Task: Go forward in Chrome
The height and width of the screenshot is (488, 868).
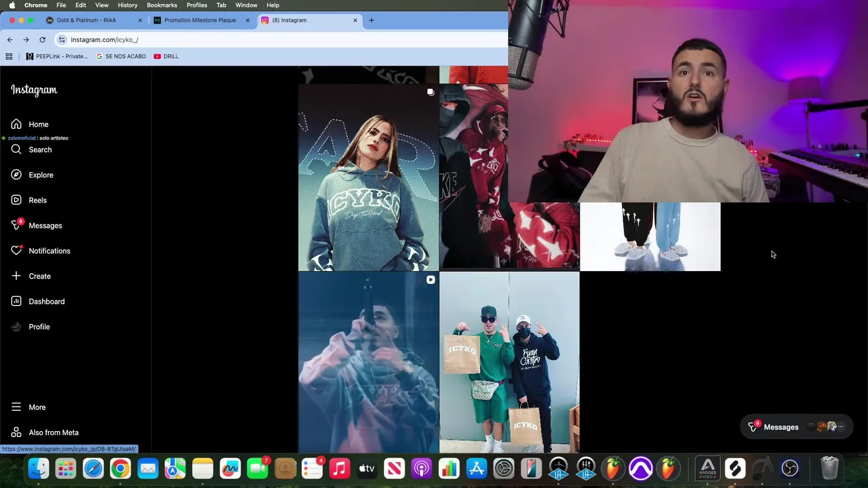Action: click(26, 40)
